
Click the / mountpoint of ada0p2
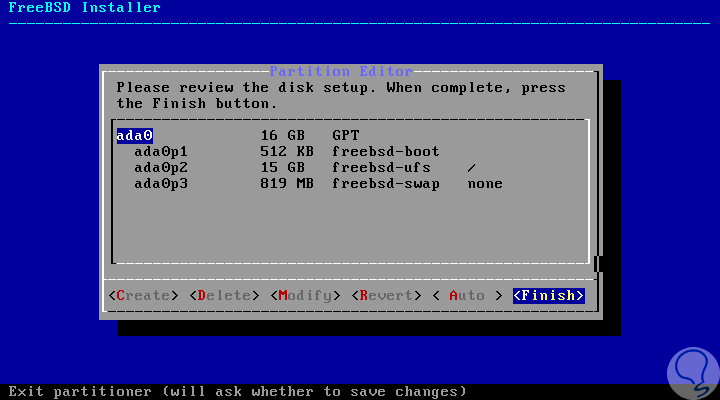click(472, 168)
